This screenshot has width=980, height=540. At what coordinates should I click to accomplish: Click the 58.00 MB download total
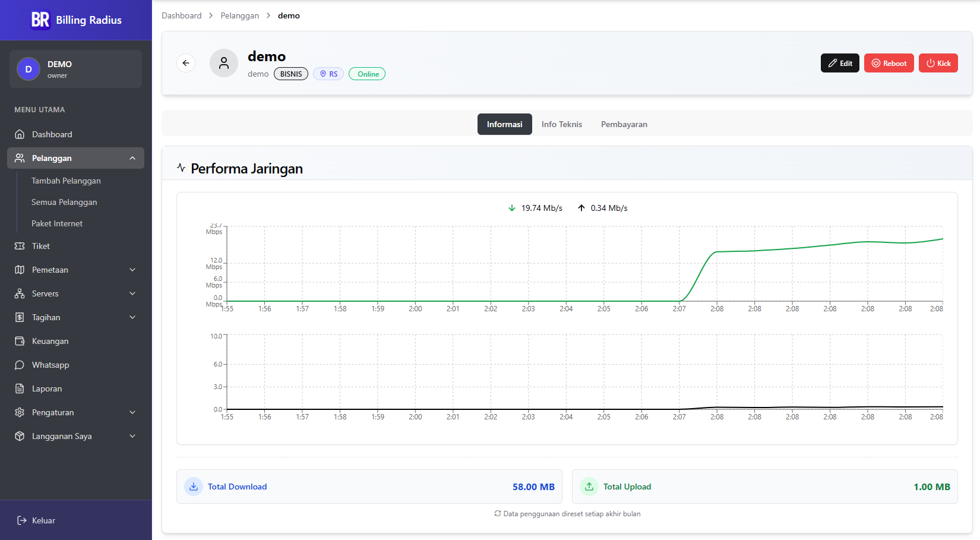(533, 487)
